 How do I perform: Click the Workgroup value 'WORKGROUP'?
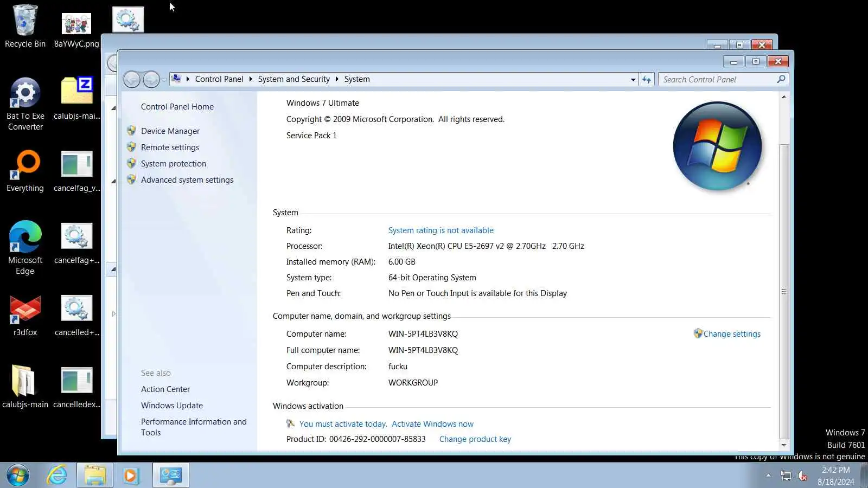pyautogui.click(x=413, y=383)
